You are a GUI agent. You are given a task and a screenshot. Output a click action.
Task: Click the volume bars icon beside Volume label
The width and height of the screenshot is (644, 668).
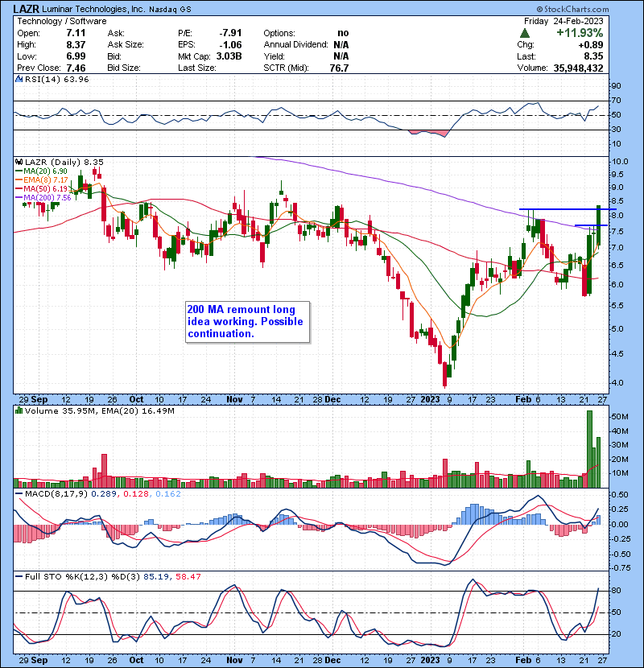click(19, 410)
